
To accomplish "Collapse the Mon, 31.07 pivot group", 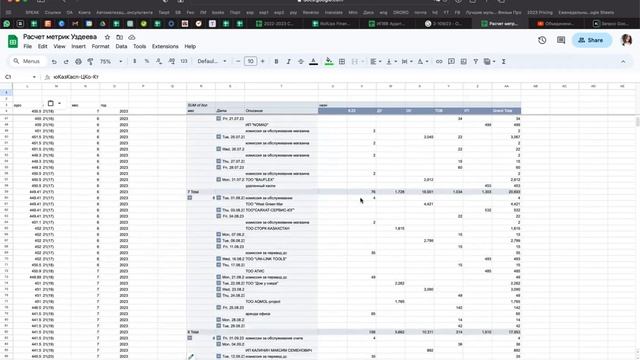I will tap(218, 179).
